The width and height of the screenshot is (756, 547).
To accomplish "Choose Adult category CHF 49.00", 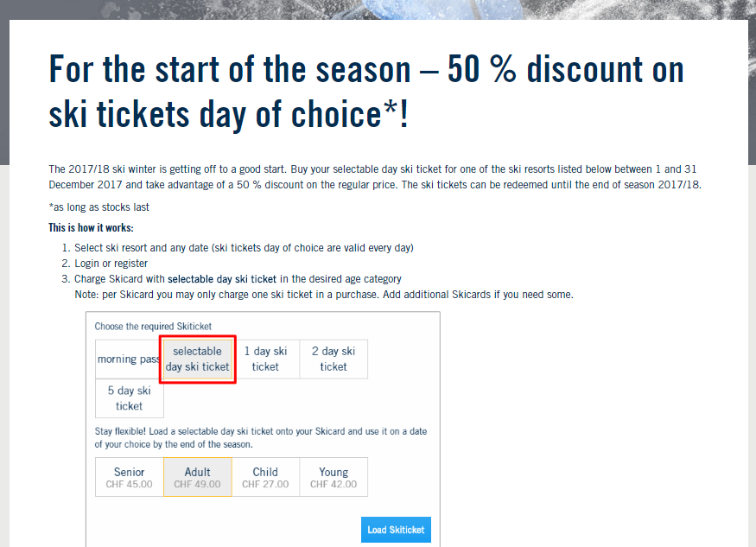I will click(x=198, y=477).
